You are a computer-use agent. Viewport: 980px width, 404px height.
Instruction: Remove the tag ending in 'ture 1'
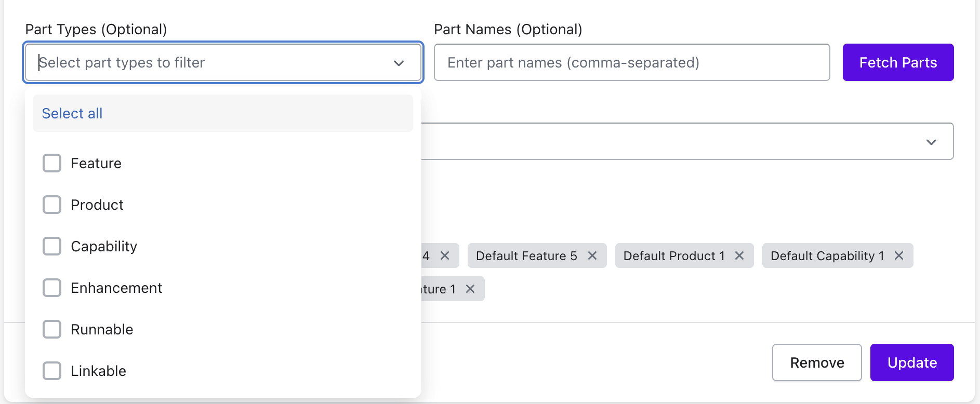[x=470, y=289]
